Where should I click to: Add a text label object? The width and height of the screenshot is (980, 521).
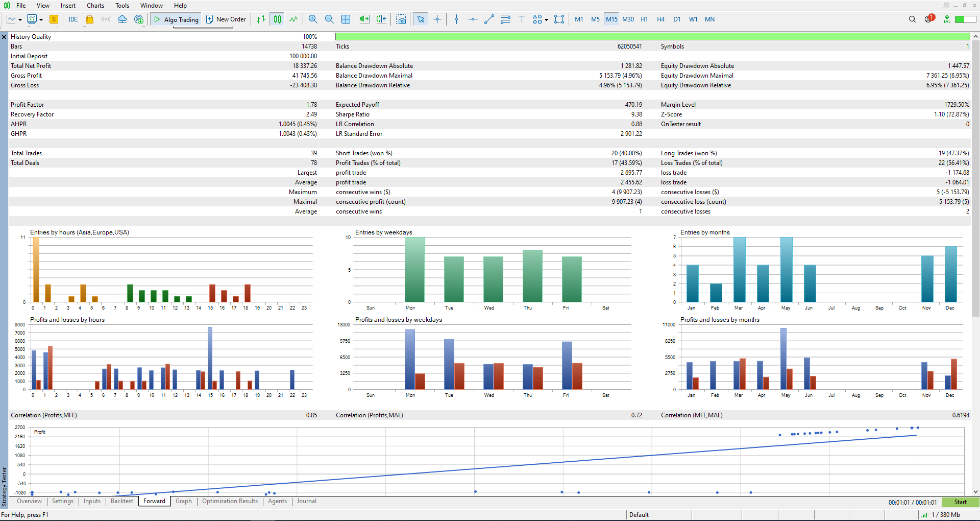pos(522,19)
